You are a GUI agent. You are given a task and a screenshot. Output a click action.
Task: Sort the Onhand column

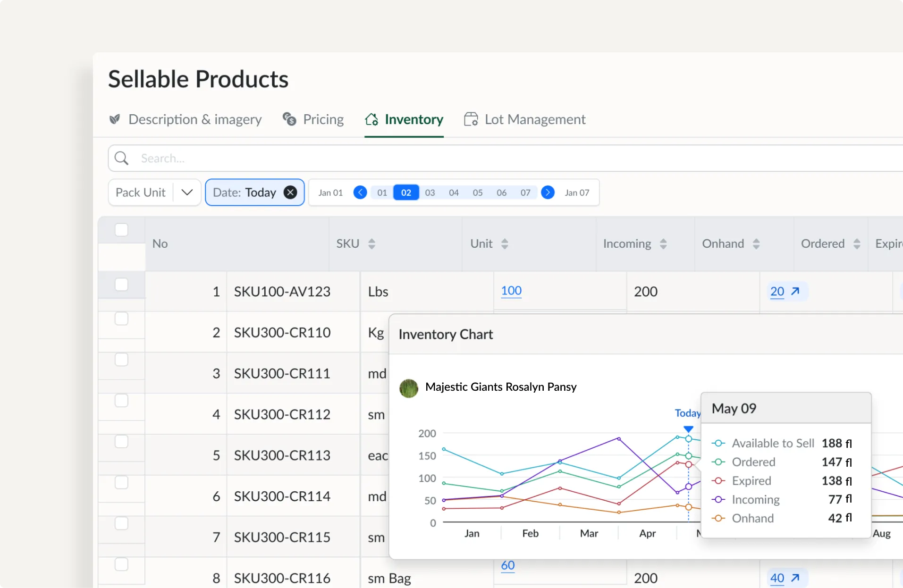[756, 244]
